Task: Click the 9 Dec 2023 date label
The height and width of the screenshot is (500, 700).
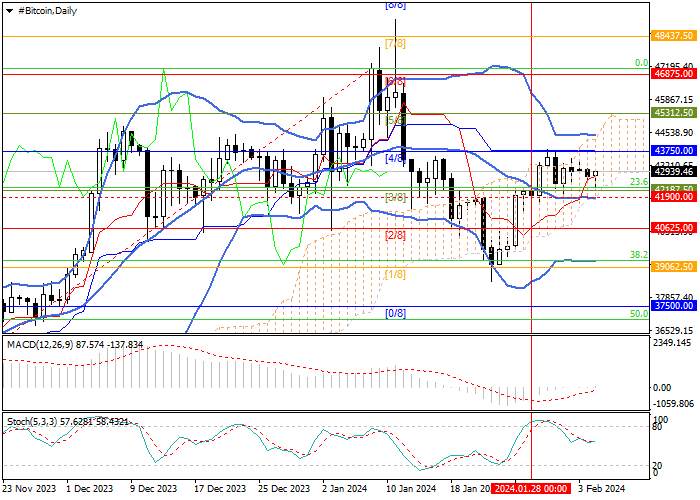Action: tap(153, 488)
